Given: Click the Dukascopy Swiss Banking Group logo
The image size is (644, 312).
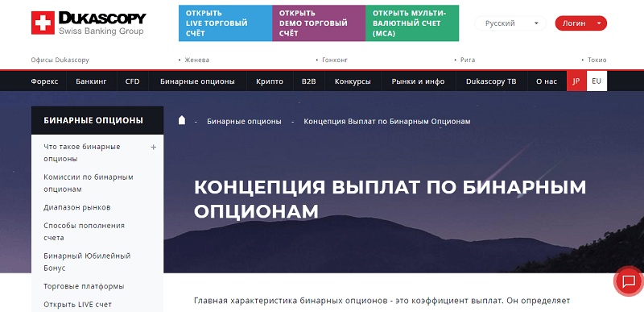Looking at the screenshot, I should point(89,23).
